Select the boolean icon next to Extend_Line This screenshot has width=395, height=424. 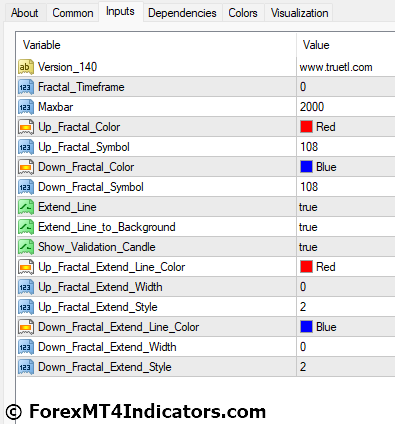click(26, 207)
